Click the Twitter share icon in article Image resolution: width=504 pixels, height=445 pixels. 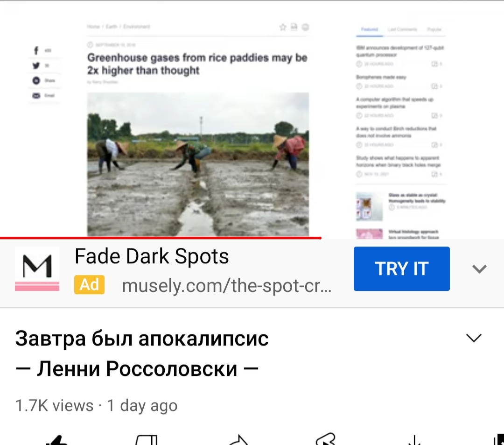coord(36,65)
